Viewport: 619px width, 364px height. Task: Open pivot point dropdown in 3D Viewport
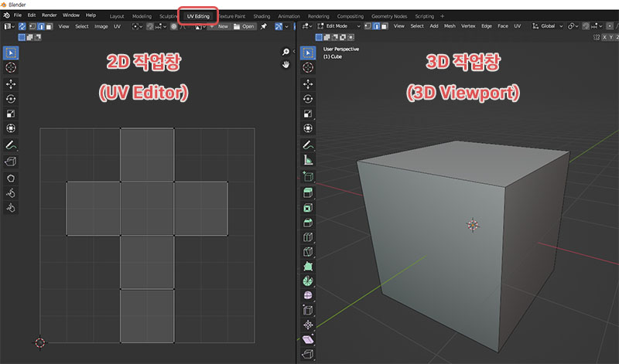tap(573, 26)
